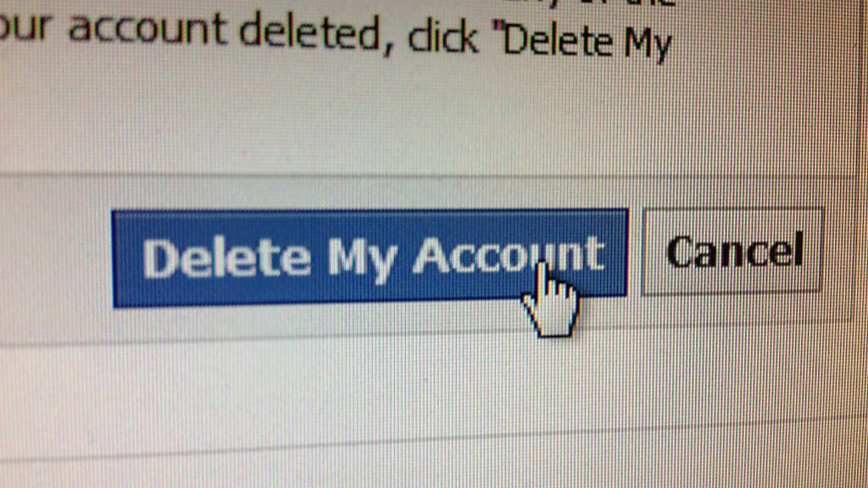Viewport: 868px width, 488px height.
Task: Click the Delete My Account button
Action: click(370, 258)
